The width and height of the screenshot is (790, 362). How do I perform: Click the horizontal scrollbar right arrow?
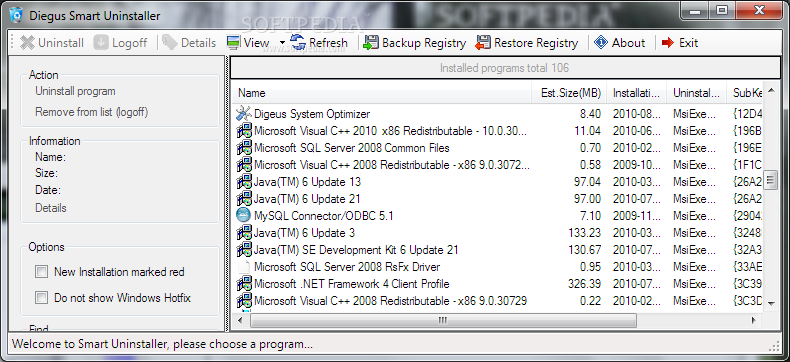coord(754,320)
